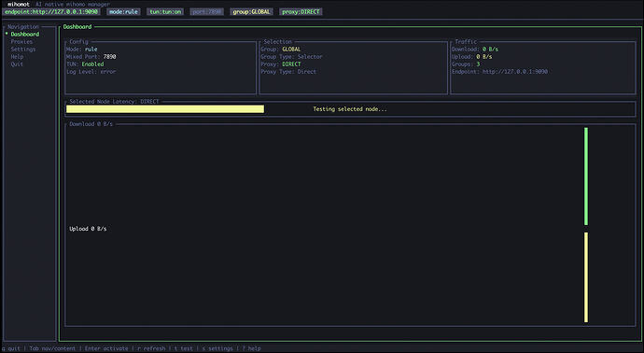This screenshot has width=644, height=353.
Task: Click the 'AI native mihomo manager' subtitle
Action: 73,4
